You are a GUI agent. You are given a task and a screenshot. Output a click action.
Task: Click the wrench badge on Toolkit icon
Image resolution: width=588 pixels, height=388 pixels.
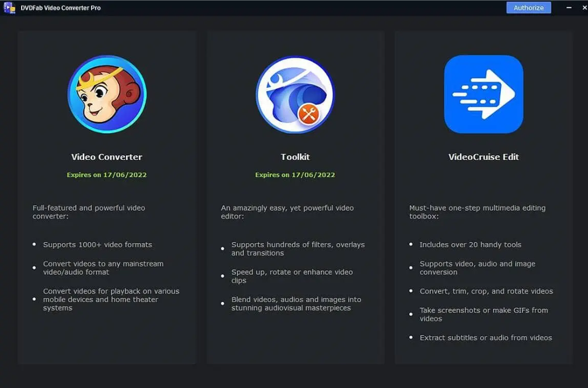(x=309, y=114)
